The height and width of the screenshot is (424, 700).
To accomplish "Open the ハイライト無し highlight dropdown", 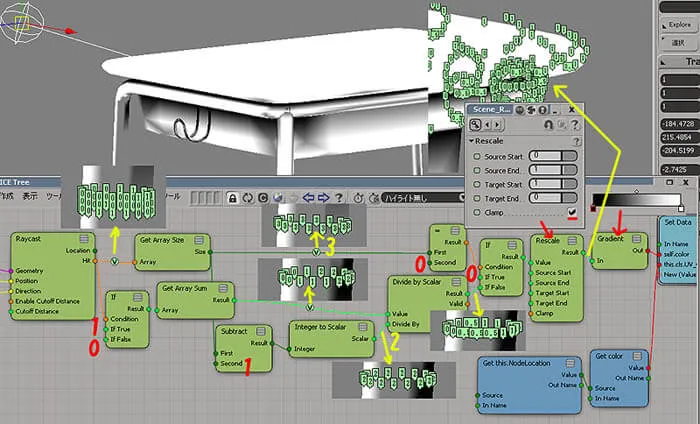I will coord(422,198).
